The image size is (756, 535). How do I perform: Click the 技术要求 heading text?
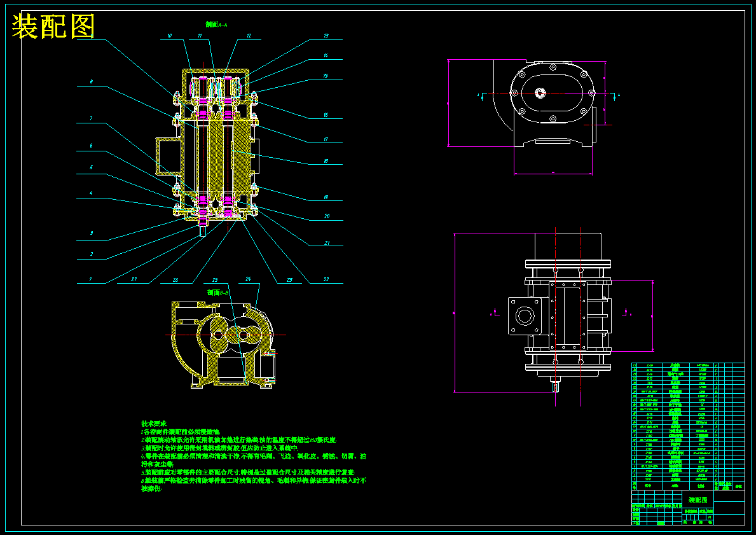click(153, 423)
